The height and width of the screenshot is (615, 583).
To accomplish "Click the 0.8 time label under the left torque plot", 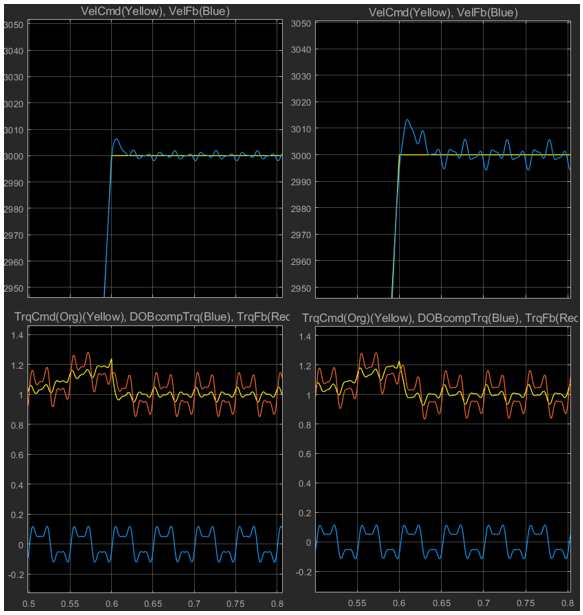I will [x=277, y=604].
